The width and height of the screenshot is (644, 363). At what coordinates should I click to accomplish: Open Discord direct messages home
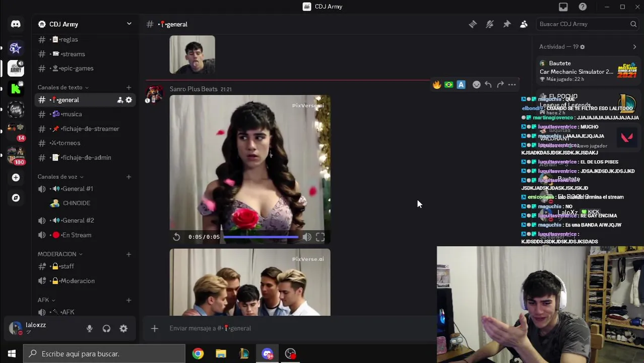click(x=16, y=24)
